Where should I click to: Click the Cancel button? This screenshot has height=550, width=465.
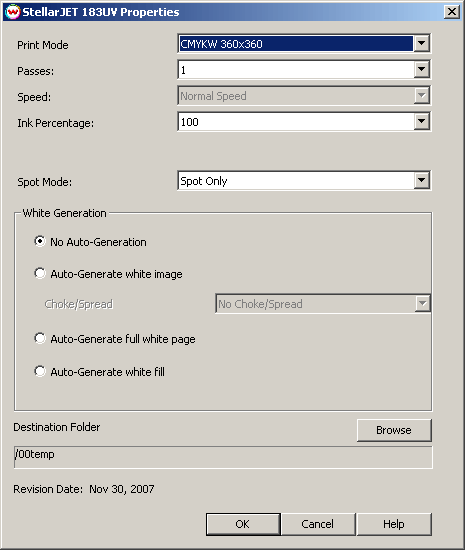pos(318,524)
